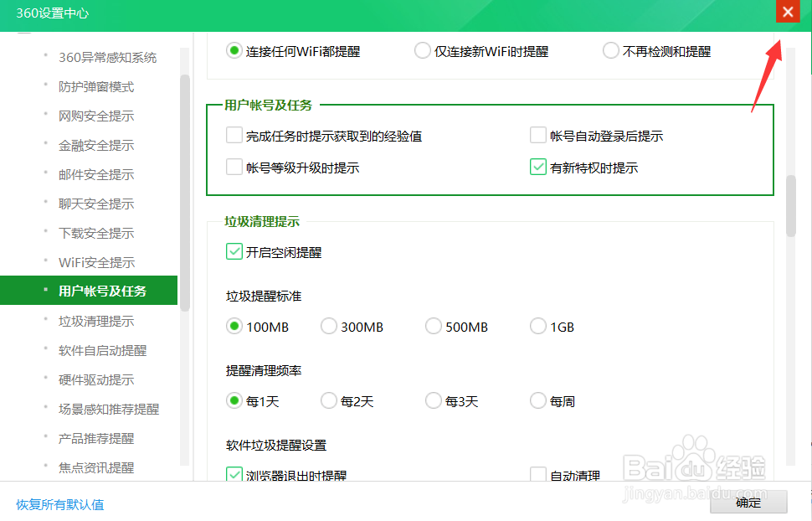Screen dimensions: 812x521
Task: Set cleanup reminder frequency to 每周
Action: 538,400
